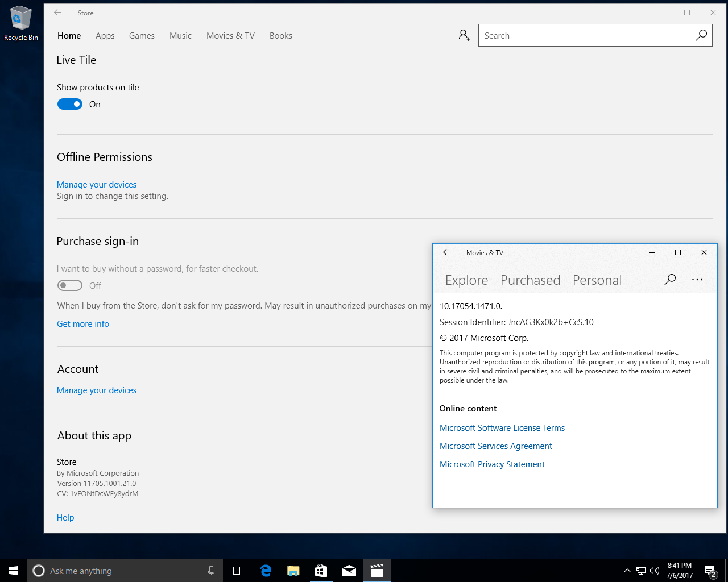Click the Store search magnifier icon
Screen dimensions: 728x582
pos(701,35)
